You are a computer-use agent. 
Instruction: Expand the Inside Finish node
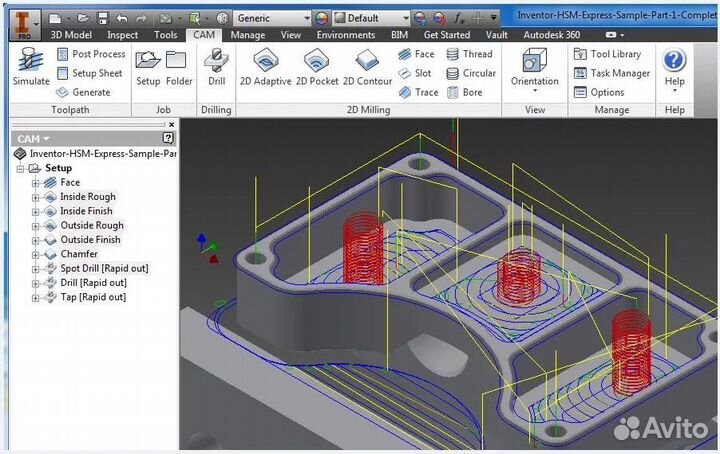(35, 212)
